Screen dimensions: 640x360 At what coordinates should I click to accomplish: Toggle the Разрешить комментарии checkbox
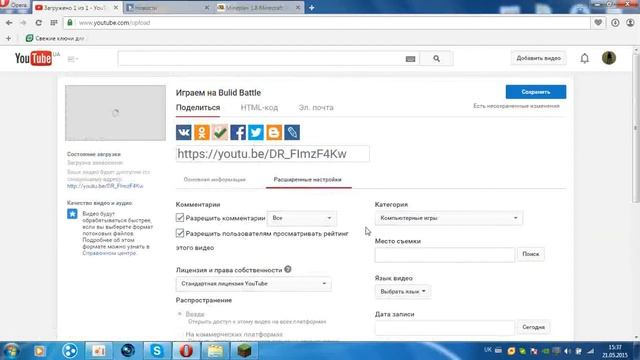180,218
